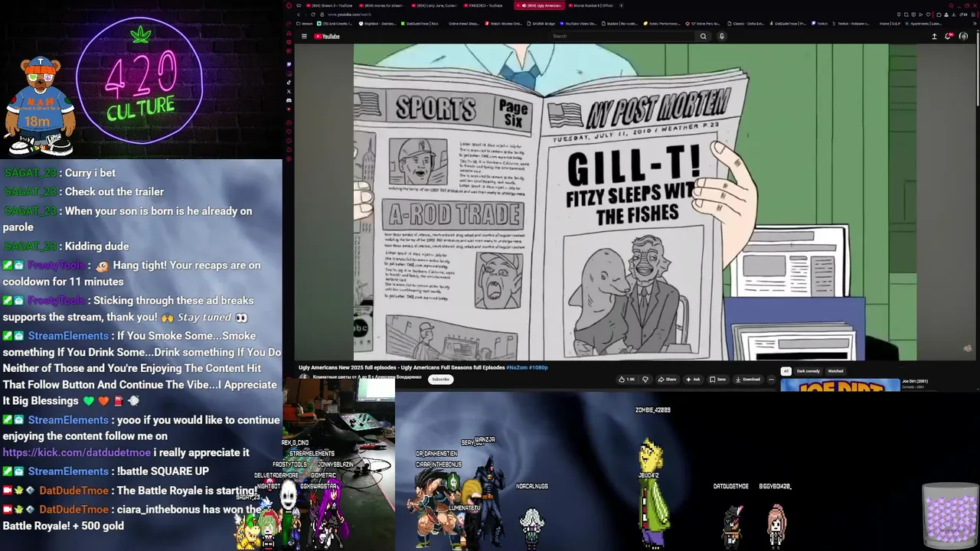The width and height of the screenshot is (980, 551).
Task: Click the Ask button under video
Action: coord(693,380)
